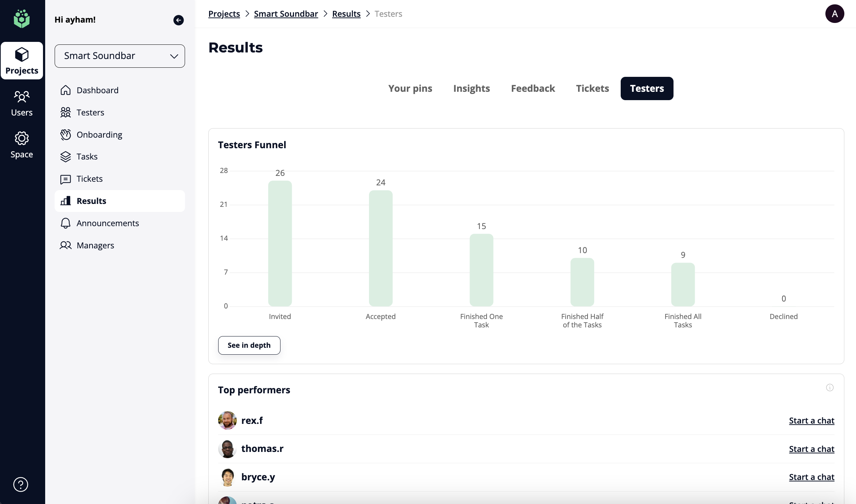Click the help question mark icon
The height and width of the screenshot is (504, 856).
coord(21,484)
